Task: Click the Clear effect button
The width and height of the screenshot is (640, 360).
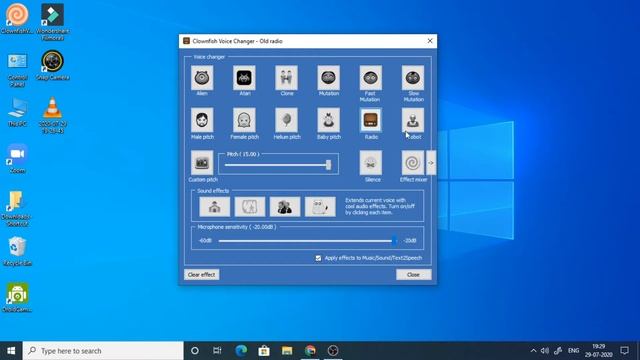Action: tap(202, 275)
